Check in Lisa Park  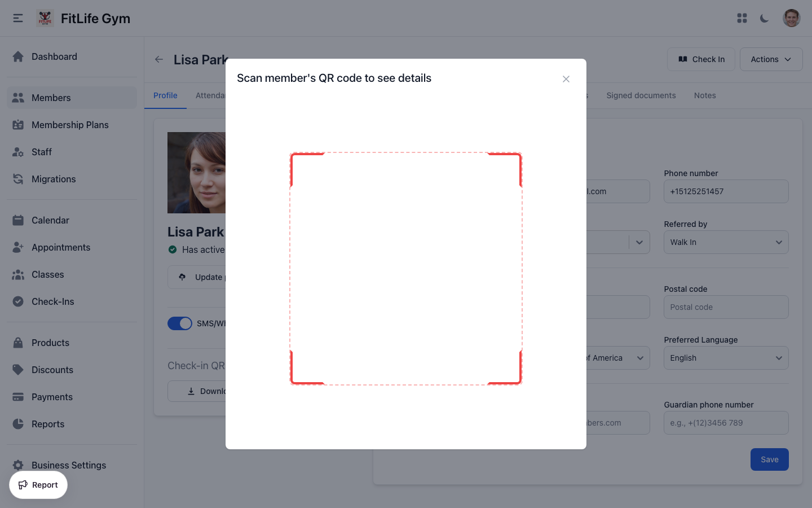pos(701,59)
